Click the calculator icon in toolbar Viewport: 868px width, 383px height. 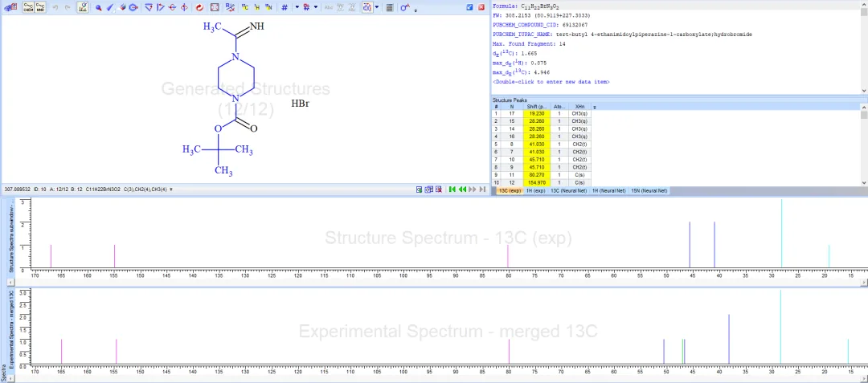click(390, 8)
